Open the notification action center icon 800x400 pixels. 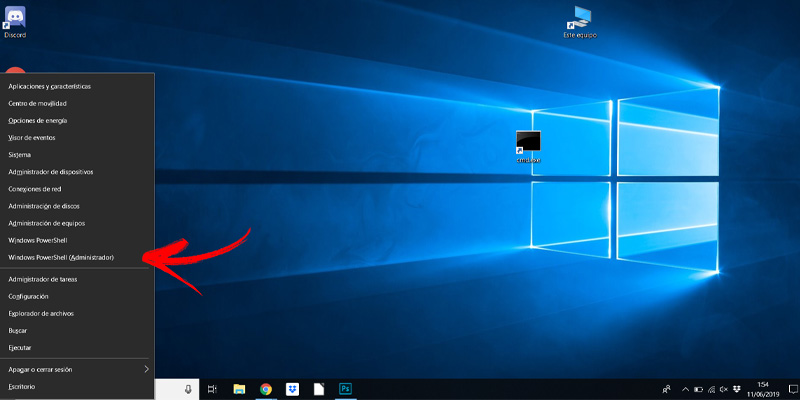(x=793, y=389)
